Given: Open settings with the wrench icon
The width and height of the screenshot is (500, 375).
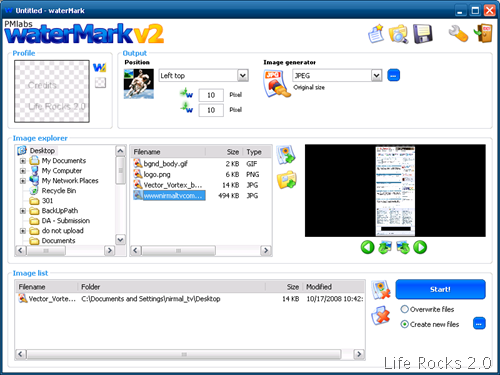Looking at the screenshot, I should [458, 34].
